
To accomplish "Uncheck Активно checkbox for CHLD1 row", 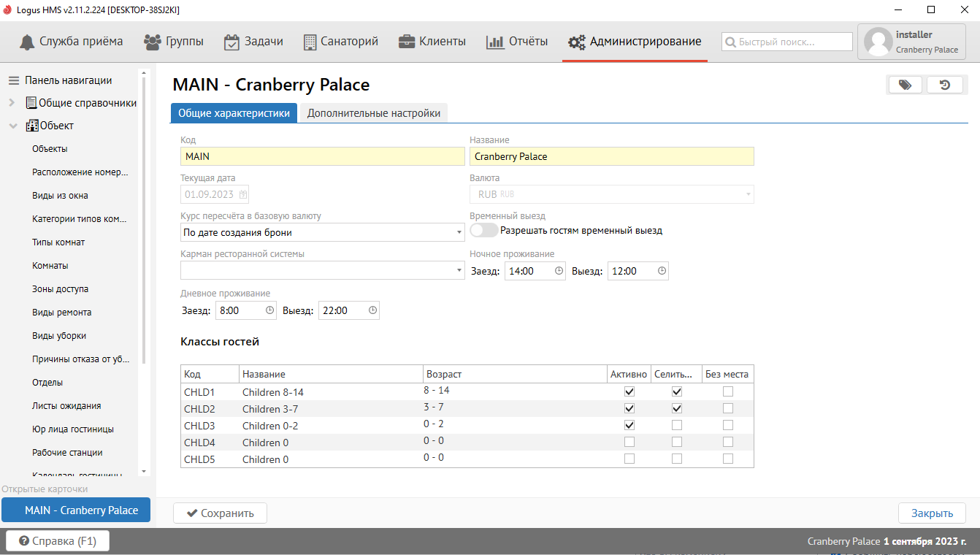I will pos(629,391).
